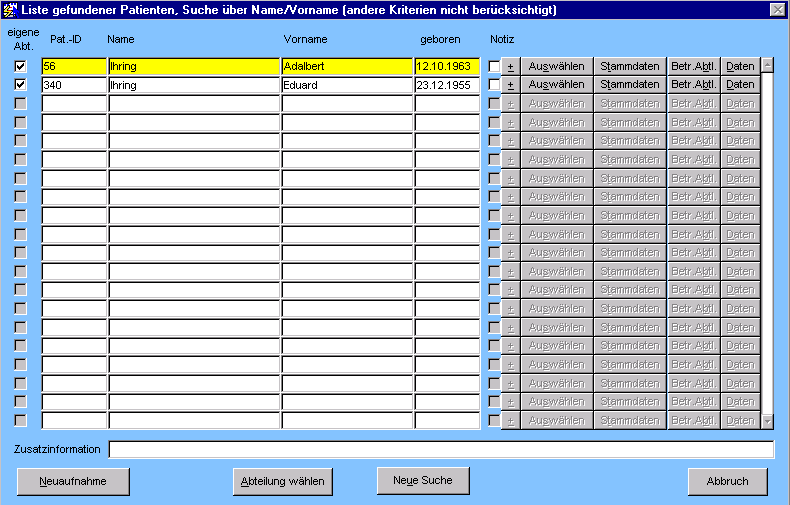The height and width of the screenshot is (505, 790).
Task: Open Stammdaten for Eduard Ihring
Action: pos(630,85)
